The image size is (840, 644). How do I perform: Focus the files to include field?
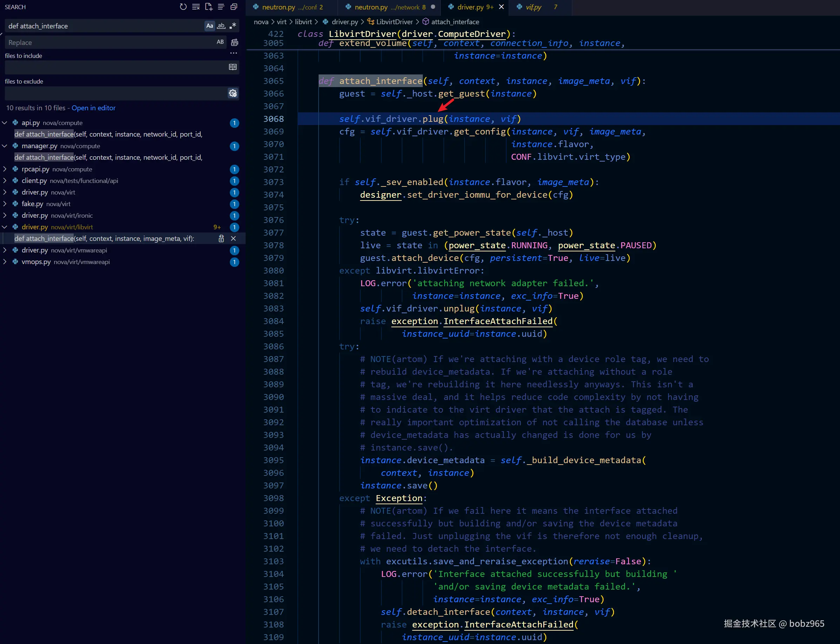116,67
